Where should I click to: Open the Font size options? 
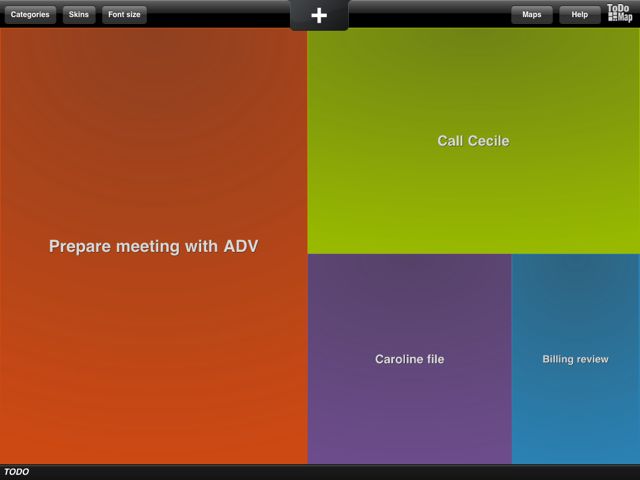point(124,15)
